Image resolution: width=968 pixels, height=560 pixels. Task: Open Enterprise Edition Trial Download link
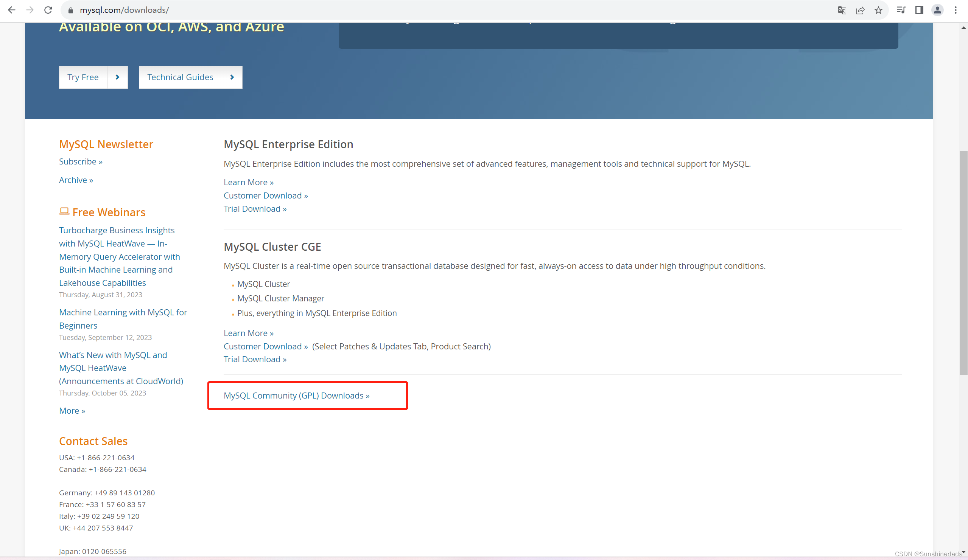coord(255,209)
